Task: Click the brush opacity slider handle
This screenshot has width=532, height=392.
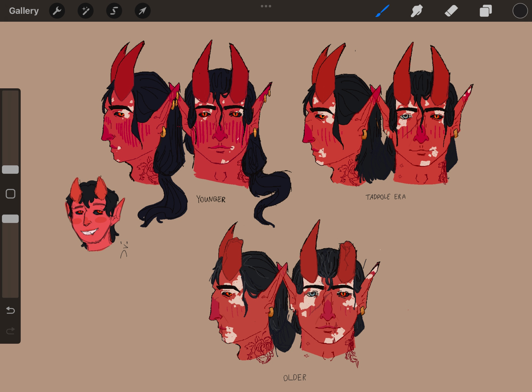Action: click(10, 218)
